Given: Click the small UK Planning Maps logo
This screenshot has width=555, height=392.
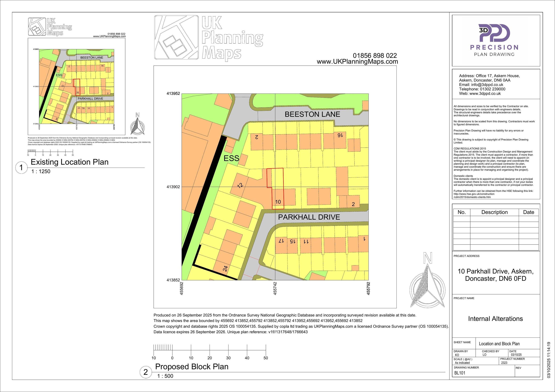Looking at the screenshot, I should coord(50,27).
